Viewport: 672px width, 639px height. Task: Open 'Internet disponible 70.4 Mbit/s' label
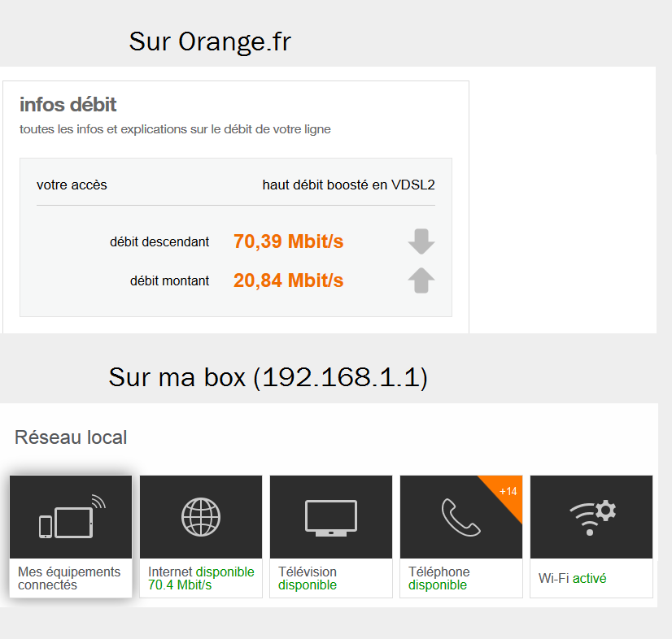(x=201, y=578)
